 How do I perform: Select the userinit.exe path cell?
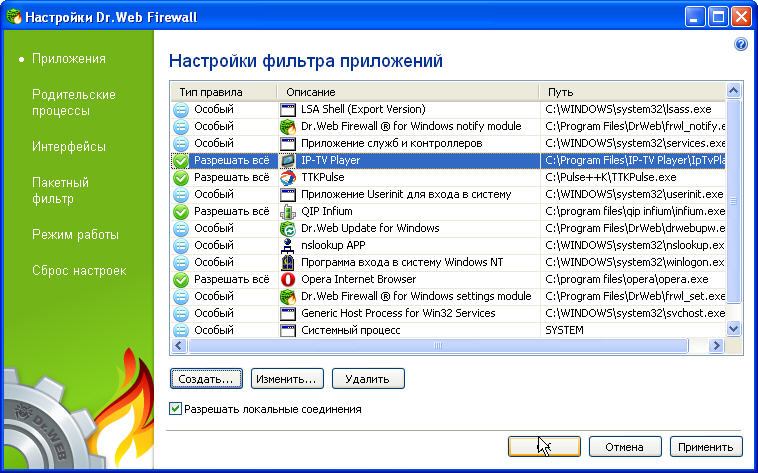(x=633, y=194)
